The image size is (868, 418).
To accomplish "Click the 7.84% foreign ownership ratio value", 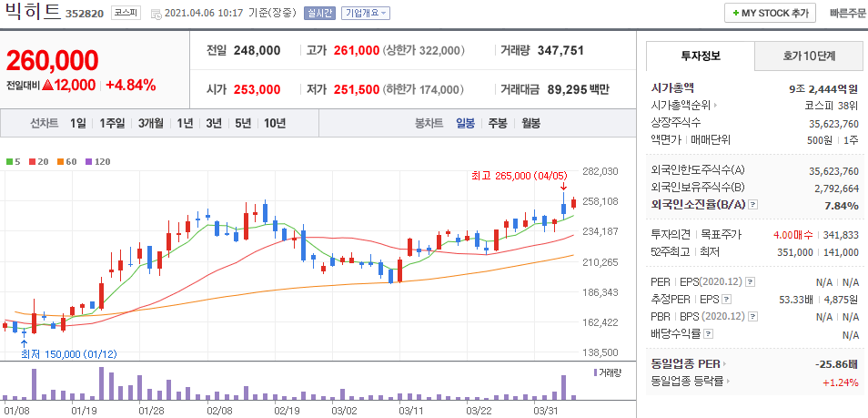I will tap(842, 206).
